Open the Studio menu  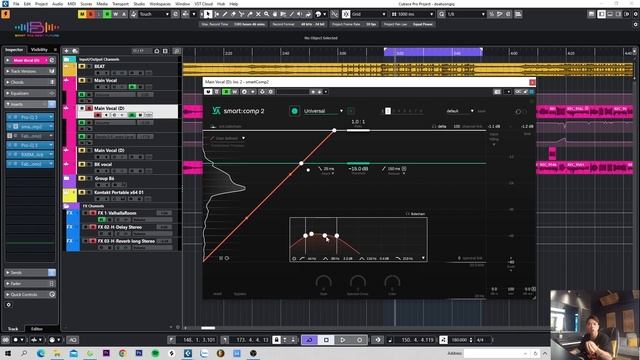[x=139, y=4]
